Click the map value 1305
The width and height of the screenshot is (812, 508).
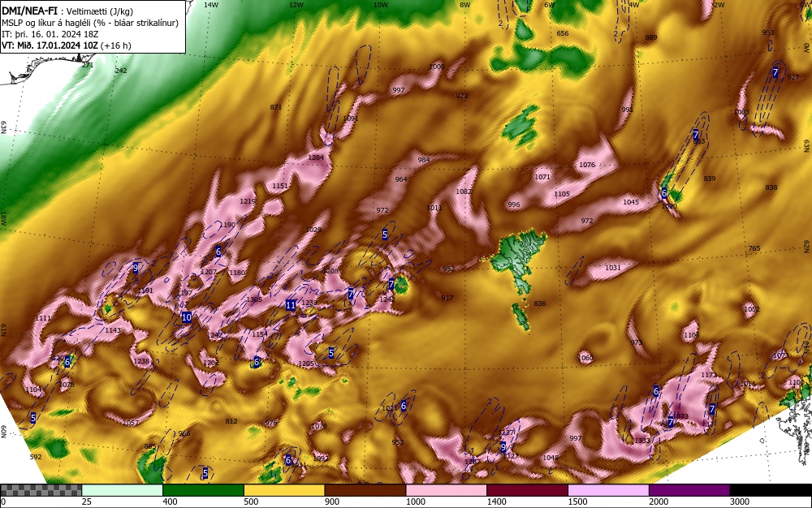pyautogui.click(x=254, y=299)
